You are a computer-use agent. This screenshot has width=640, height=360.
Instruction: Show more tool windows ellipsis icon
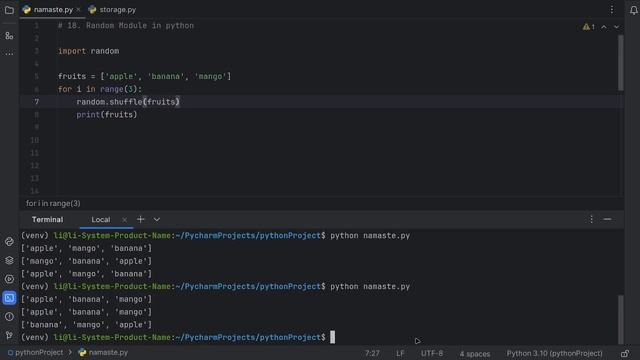[9, 54]
